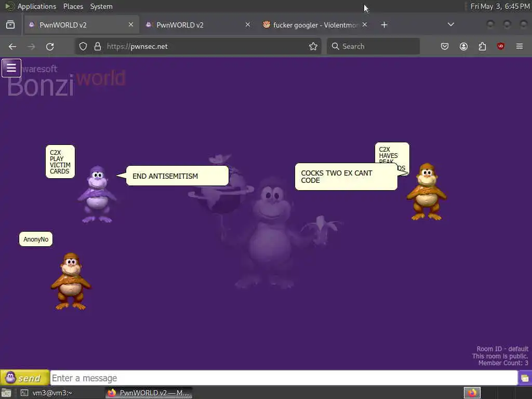Open a new browser tab

pyautogui.click(x=384, y=25)
